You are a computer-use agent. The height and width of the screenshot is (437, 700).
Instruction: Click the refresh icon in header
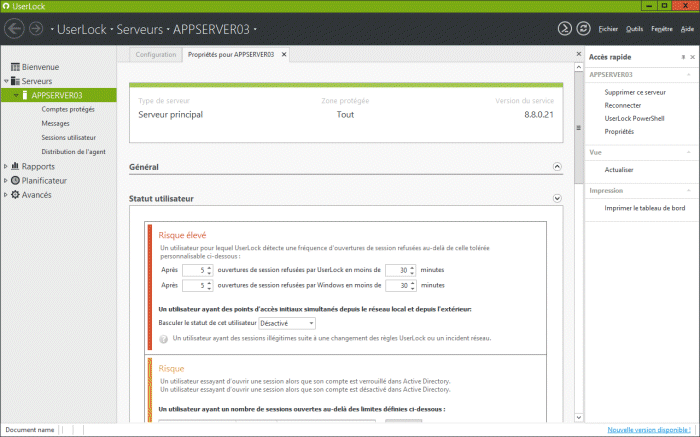pyautogui.click(x=583, y=29)
